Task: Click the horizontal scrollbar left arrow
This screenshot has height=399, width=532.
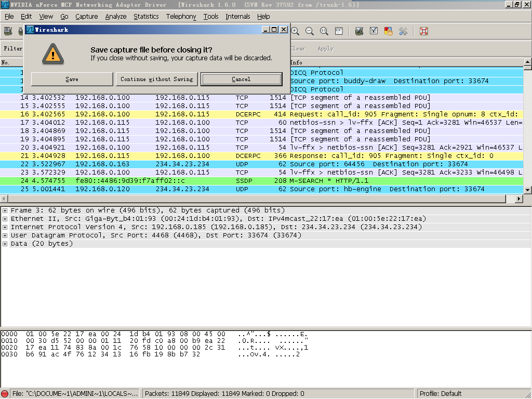Action: tap(4, 198)
